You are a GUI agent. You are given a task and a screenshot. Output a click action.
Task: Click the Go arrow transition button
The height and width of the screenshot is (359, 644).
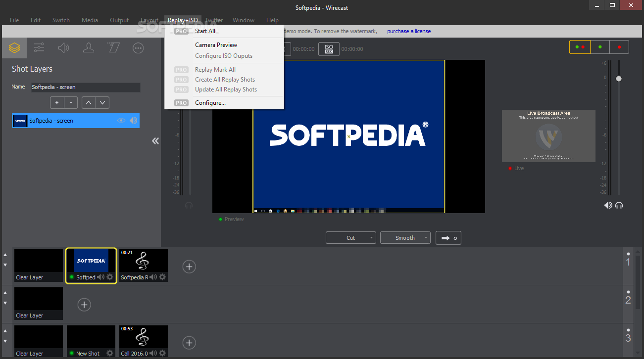click(448, 238)
